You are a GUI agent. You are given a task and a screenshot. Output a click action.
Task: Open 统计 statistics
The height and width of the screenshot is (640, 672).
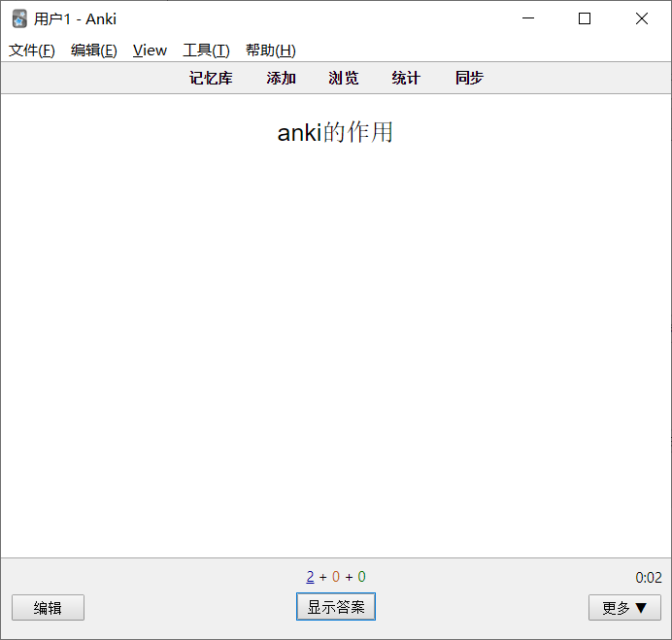click(406, 78)
